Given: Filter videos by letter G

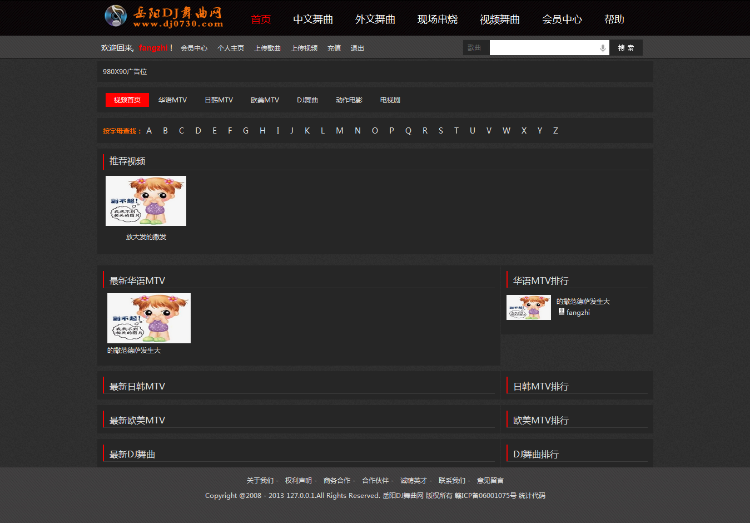Looking at the screenshot, I should coord(245,131).
